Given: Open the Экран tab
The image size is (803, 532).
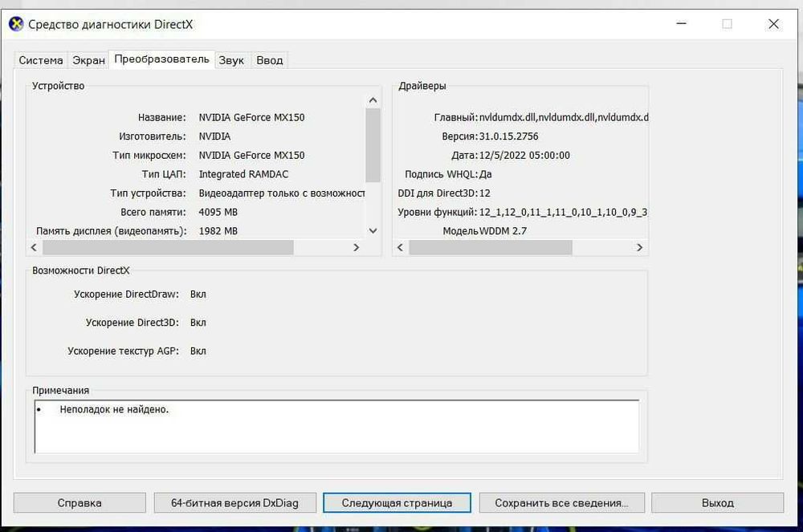Looking at the screenshot, I should click(88, 60).
